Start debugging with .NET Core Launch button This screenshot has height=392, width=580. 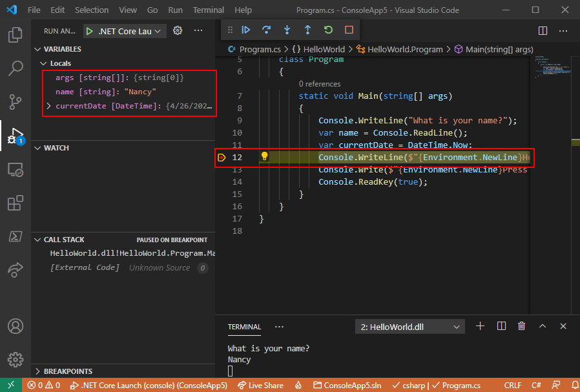(x=89, y=31)
